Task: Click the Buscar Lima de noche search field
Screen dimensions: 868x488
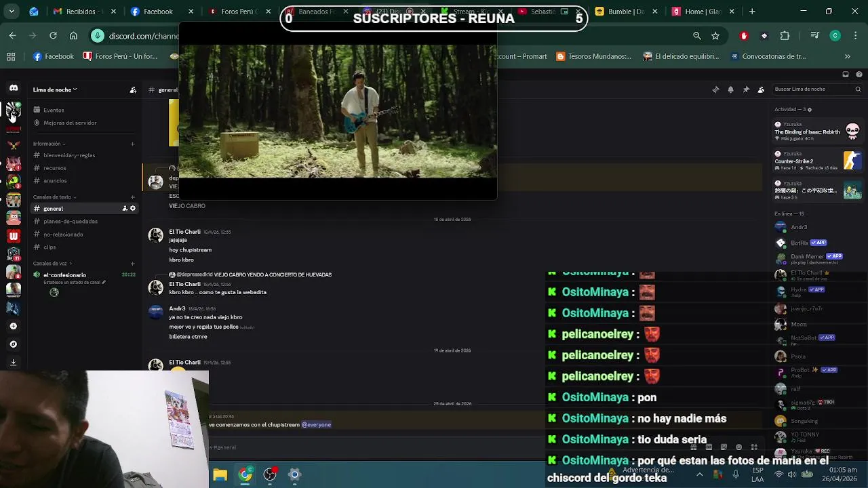Action: [x=814, y=89]
